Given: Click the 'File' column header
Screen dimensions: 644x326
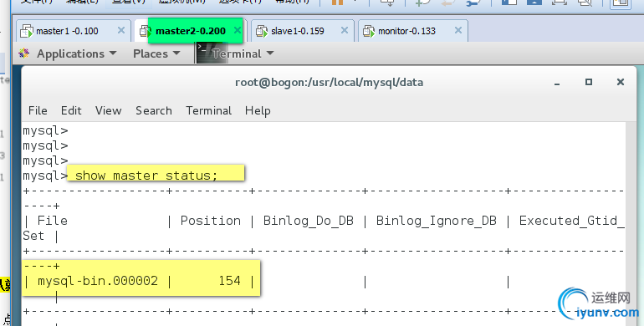Looking at the screenshot, I should click(52, 221).
